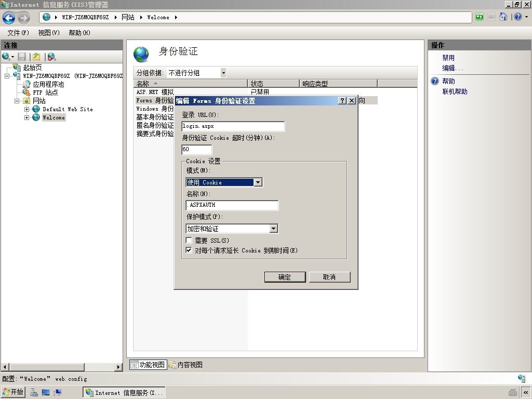This screenshot has width=532, height=399.
Task: Click the save floppy disk icon in Connections toolbar
Action: (x=22, y=57)
